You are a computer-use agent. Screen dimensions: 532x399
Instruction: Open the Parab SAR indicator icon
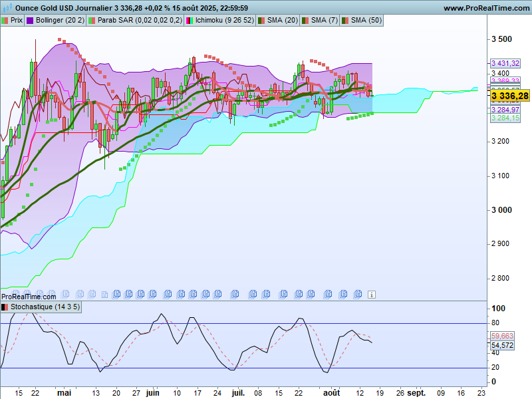tap(91, 21)
